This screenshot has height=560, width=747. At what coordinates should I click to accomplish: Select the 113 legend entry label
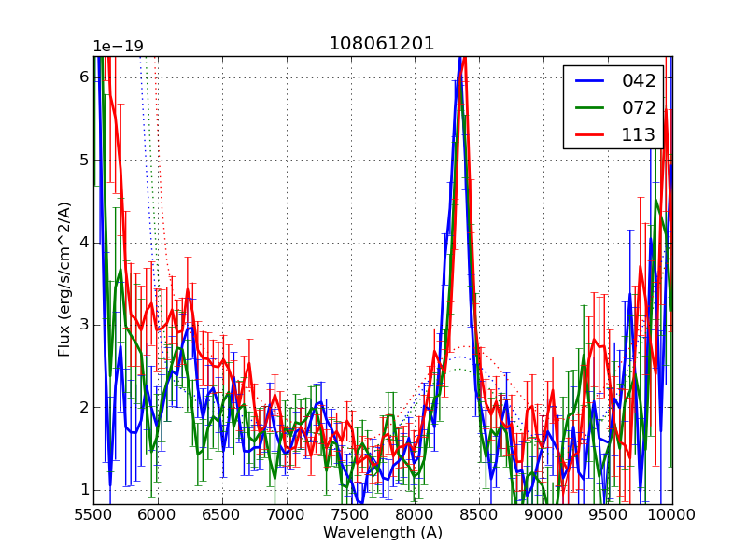click(x=639, y=134)
